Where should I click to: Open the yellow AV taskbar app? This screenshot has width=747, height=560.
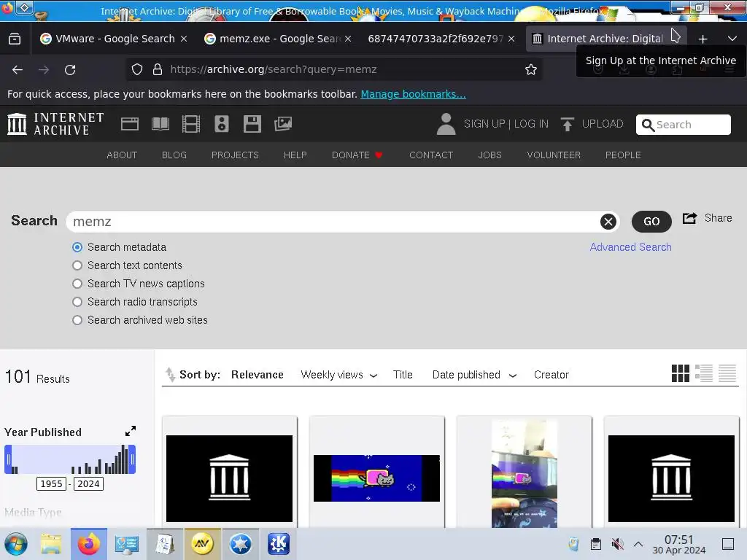(203, 544)
